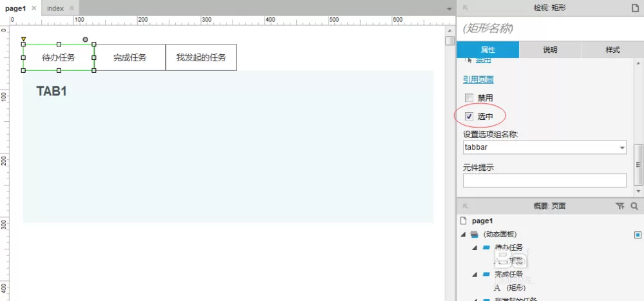Select the (动态面板) outline row
Screen dimensions: 644x301
(500, 235)
